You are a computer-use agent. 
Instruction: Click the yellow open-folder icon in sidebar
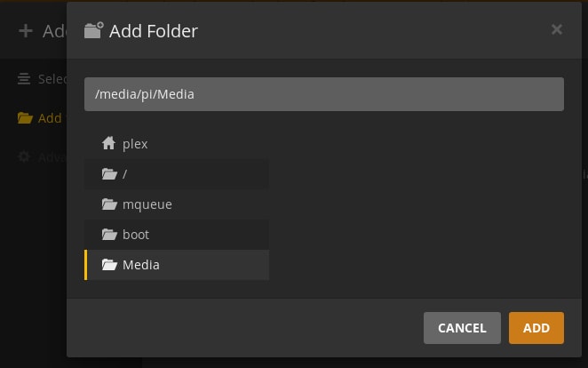(x=25, y=118)
